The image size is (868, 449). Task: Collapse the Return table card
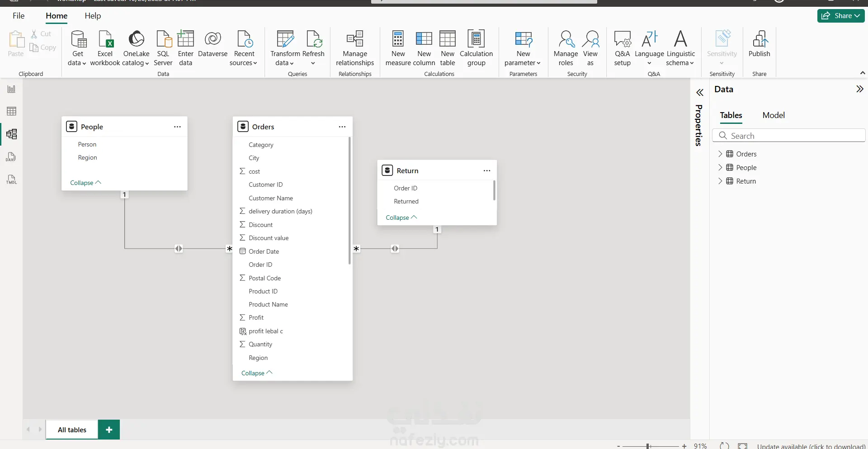pos(401,217)
